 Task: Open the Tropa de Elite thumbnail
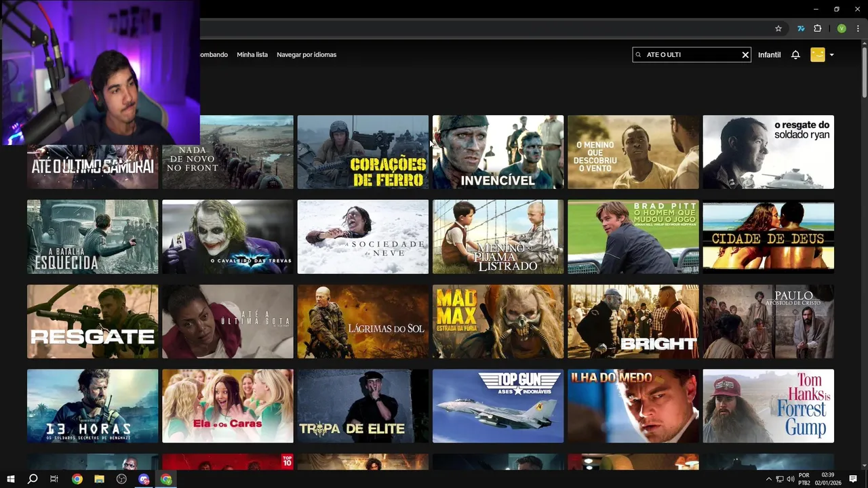pyautogui.click(x=363, y=406)
